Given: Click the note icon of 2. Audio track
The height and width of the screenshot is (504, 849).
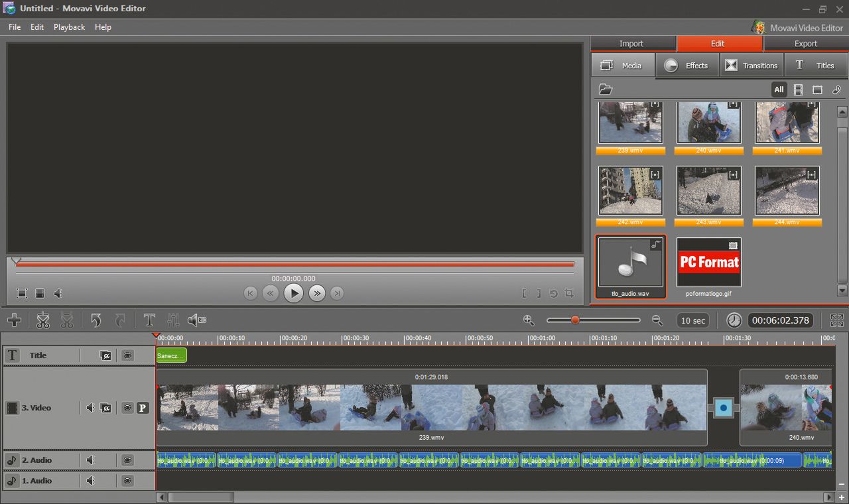Looking at the screenshot, I should coord(12,460).
